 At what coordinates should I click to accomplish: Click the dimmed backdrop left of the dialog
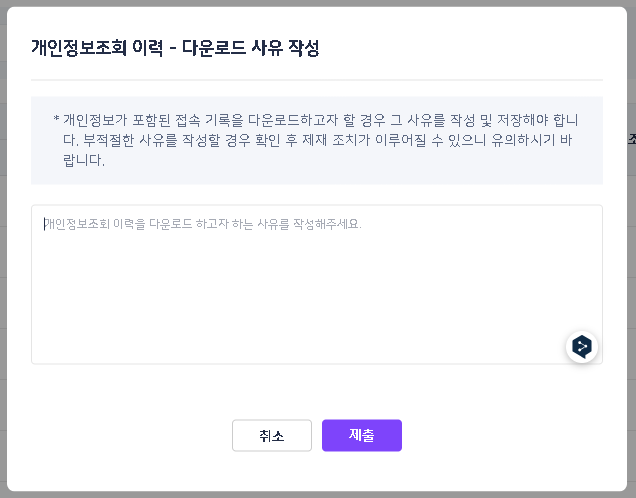coord(3,250)
